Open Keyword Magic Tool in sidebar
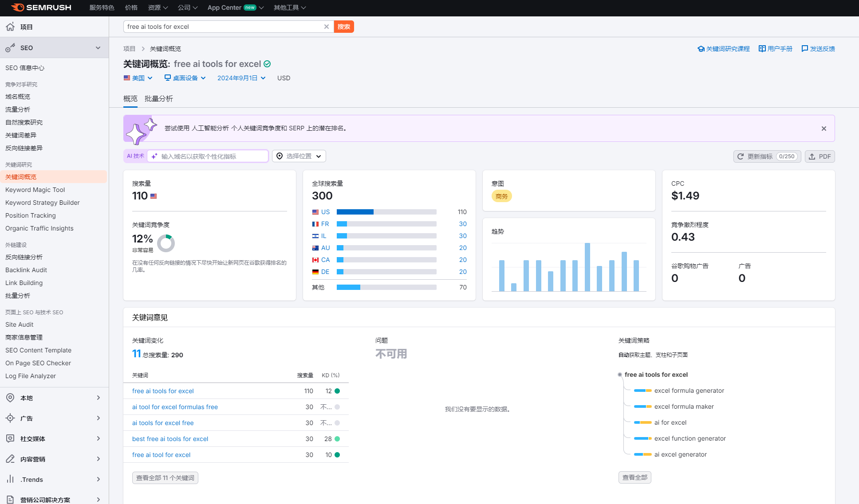859x504 pixels. (x=35, y=190)
